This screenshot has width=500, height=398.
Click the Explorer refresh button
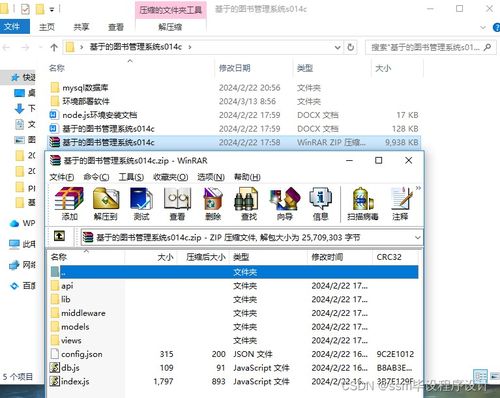(350, 47)
